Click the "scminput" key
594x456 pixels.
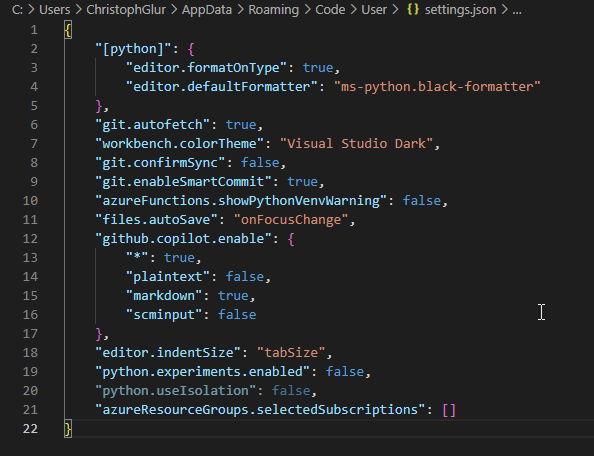(x=164, y=314)
